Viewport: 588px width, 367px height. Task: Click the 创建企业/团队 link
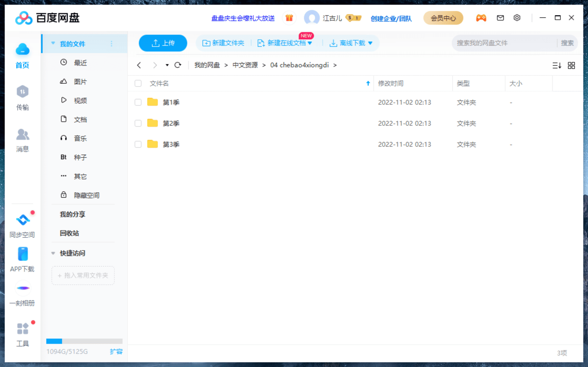point(391,18)
